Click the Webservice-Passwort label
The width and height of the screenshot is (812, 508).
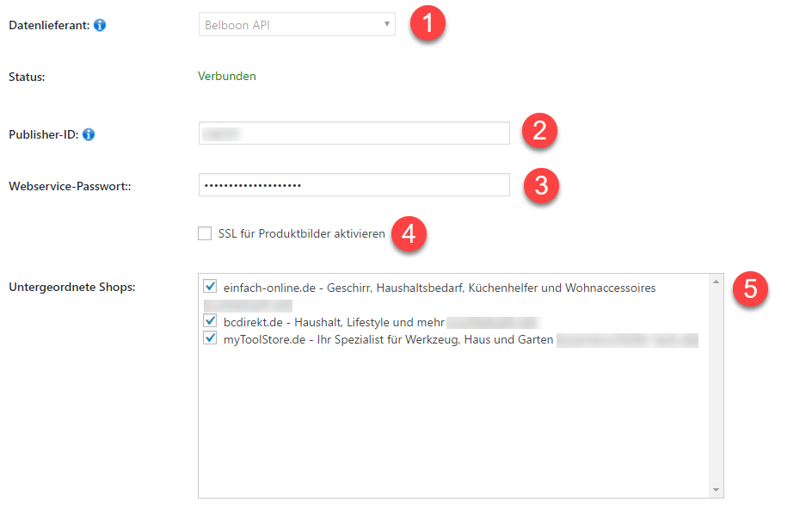(70, 187)
